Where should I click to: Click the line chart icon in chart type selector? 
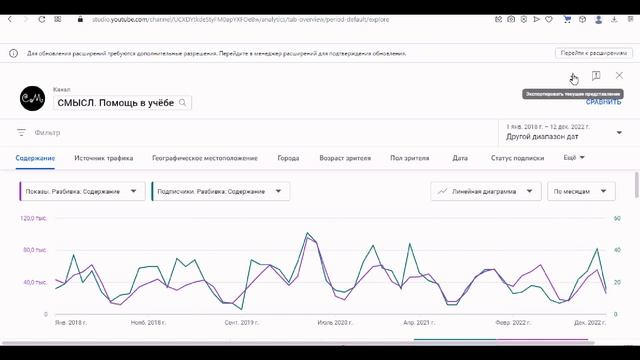click(442, 191)
